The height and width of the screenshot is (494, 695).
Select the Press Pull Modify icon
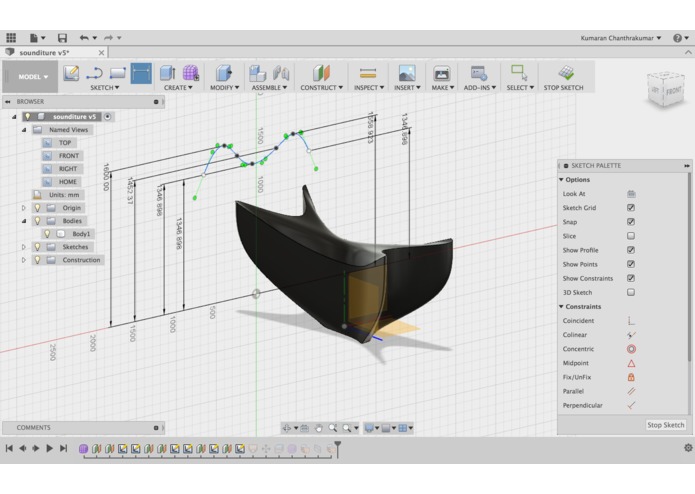point(224,73)
